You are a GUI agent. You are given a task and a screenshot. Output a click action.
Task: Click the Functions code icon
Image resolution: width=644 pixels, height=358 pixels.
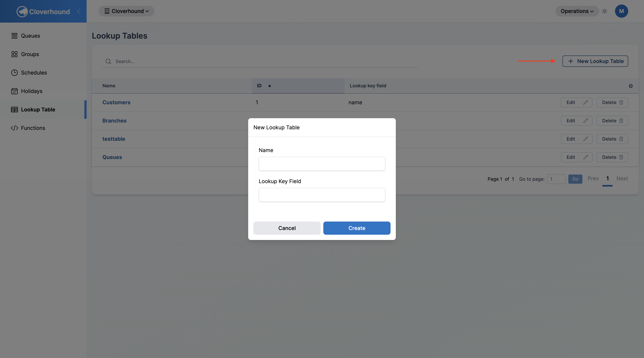[14, 128]
